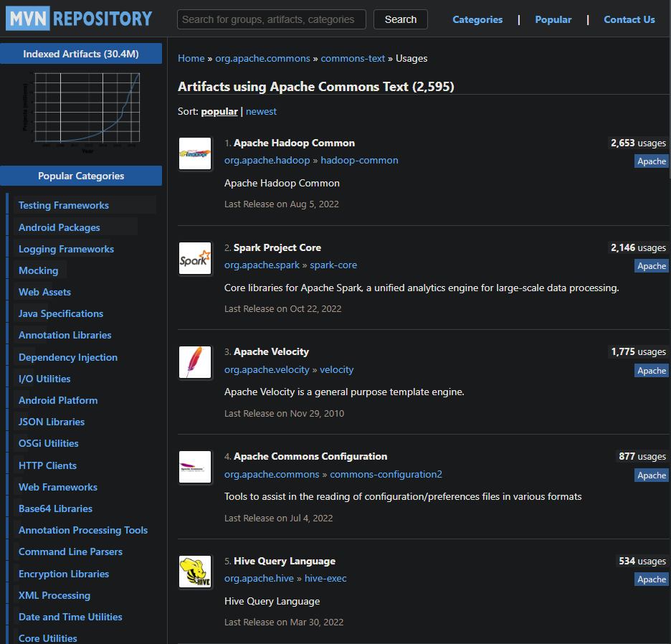Open Apache Velocity title
Viewport: 671px width, 644px height.
pos(271,351)
